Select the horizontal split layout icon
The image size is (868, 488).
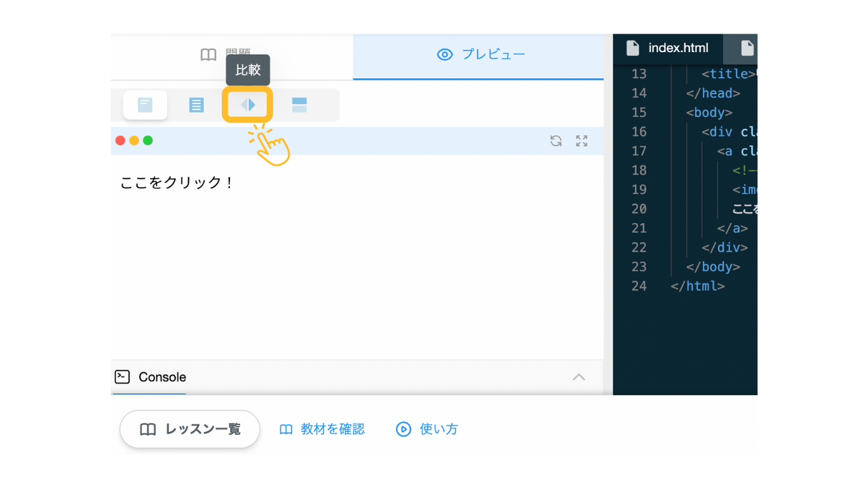click(x=299, y=105)
